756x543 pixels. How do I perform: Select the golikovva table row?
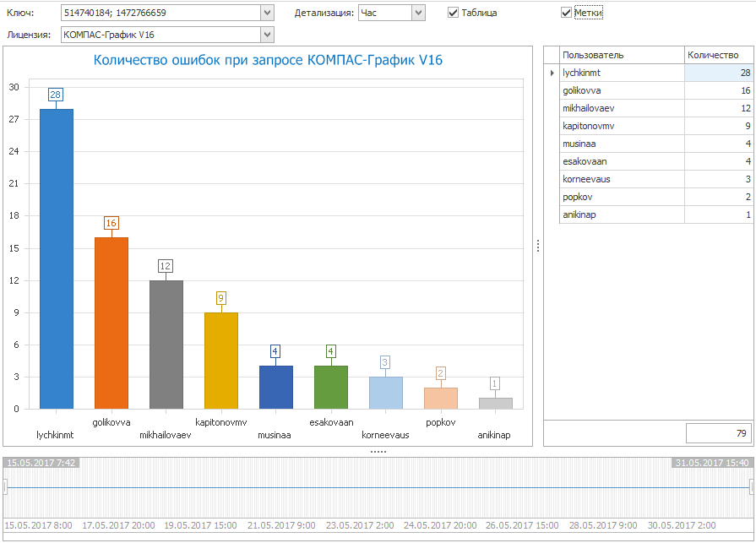[x=621, y=90]
